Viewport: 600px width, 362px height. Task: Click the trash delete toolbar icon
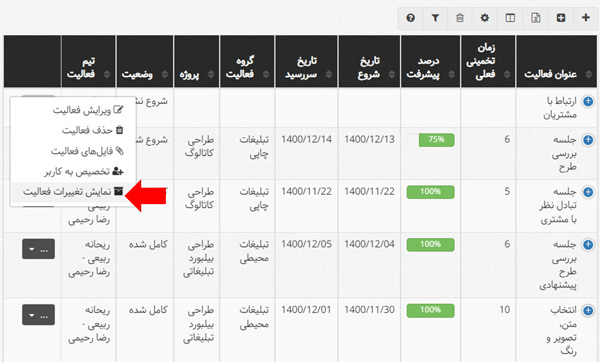point(460,18)
